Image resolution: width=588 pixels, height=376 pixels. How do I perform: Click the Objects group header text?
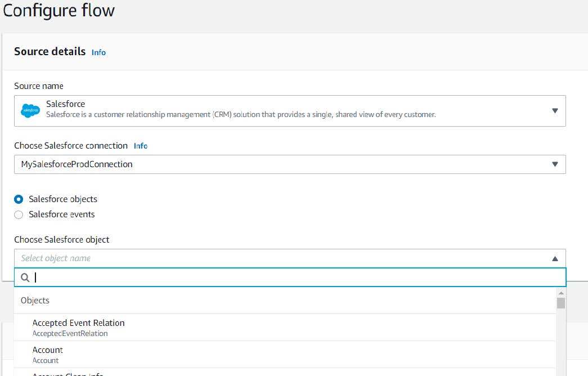[x=35, y=301]
